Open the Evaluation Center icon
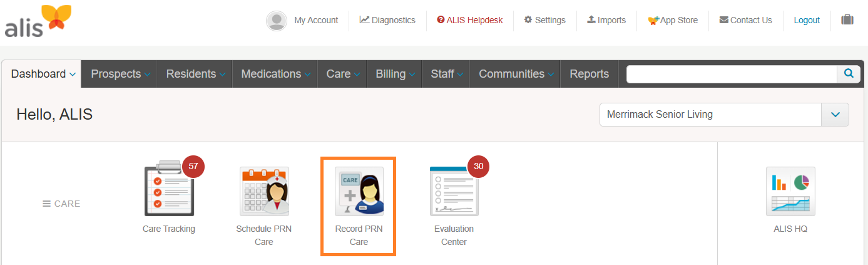The height and width of the screenshot is (265, 868). tap(454, 191)
